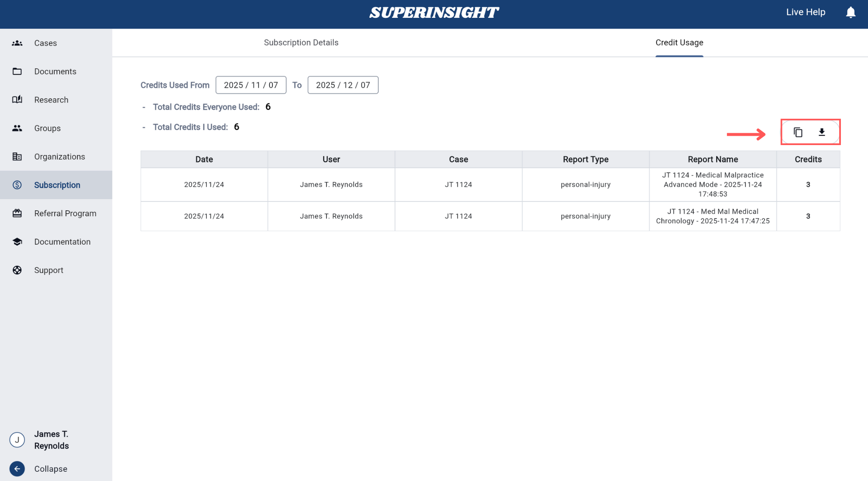This screenshot has height=481, width=868.
Task: Click the Live Help link
Action: 805,12
